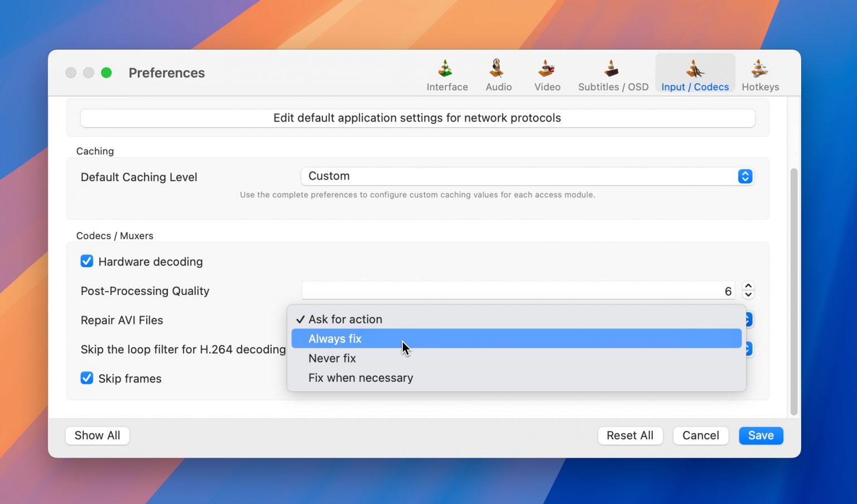
Task: Open the Hotkeys preferences icon
Action: pos(760,72)
